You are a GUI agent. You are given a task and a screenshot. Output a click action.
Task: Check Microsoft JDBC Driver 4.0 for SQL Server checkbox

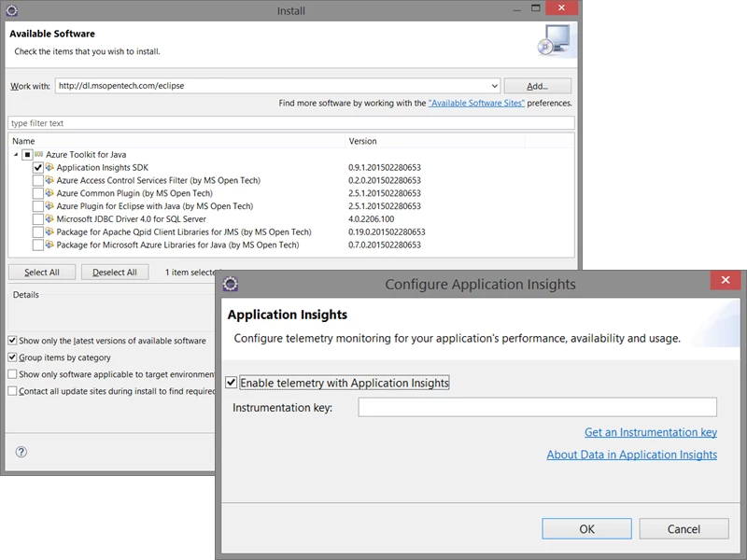tap(37, 219)
